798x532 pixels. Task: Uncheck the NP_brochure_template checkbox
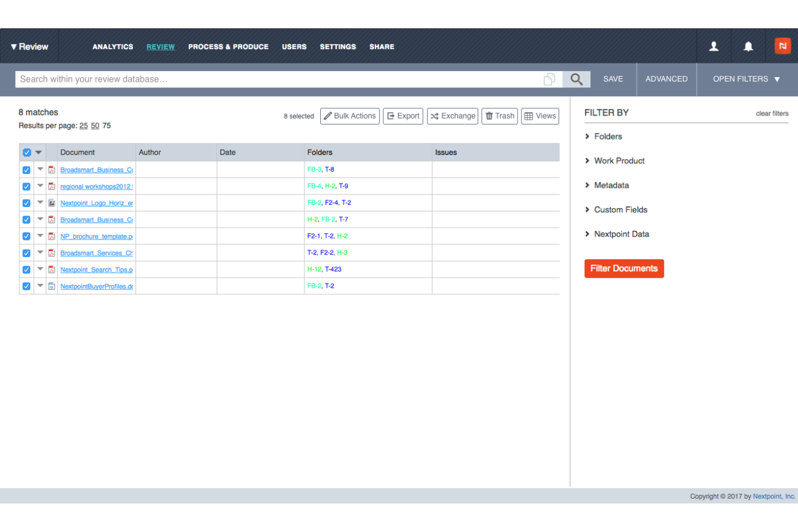coord(26,236)
